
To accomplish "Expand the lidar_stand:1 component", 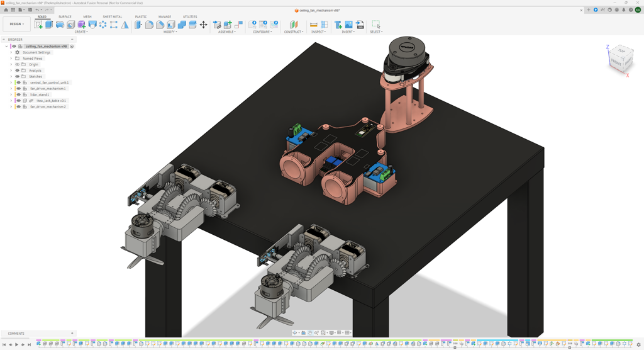I will [11, 94].
